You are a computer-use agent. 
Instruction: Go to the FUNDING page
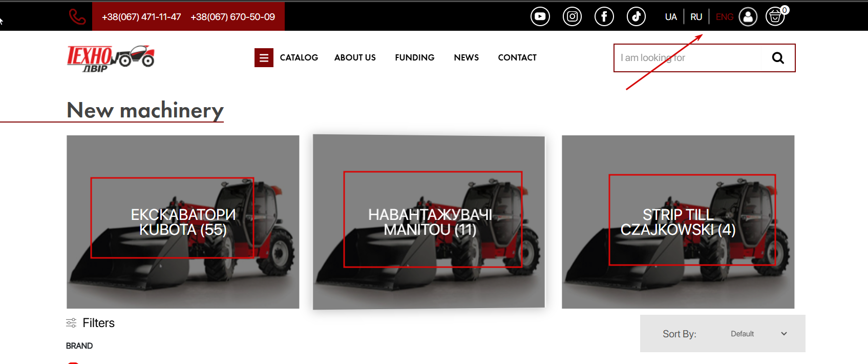[415, 57]
